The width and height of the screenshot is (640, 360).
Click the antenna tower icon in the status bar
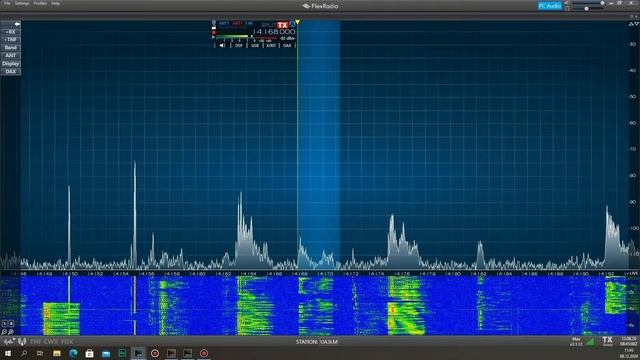pyautogui.click(x=22, y=341)
